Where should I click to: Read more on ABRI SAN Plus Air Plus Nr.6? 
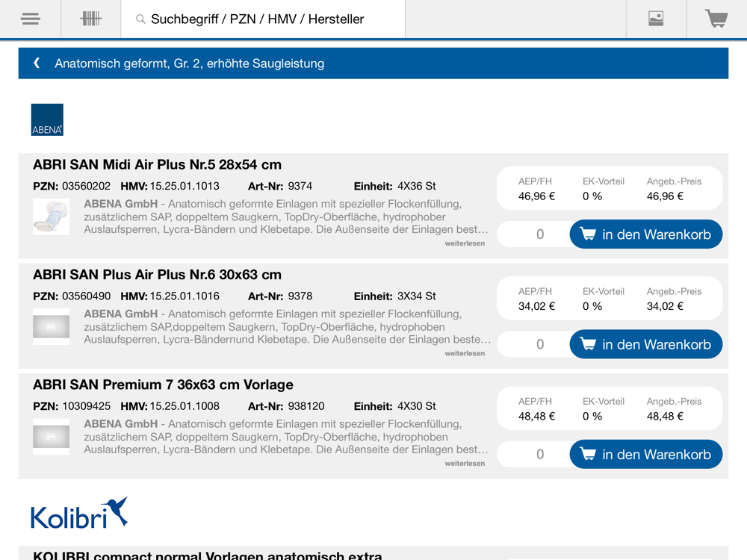tap(465, 353)
